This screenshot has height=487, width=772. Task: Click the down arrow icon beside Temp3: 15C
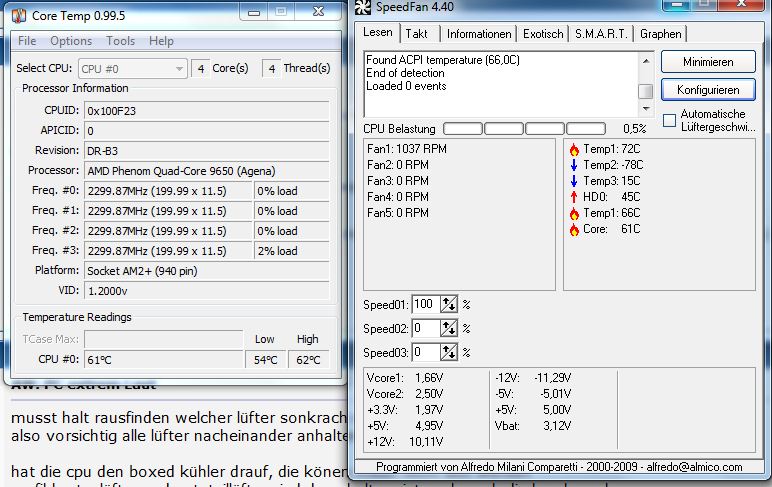coord(574,181)
